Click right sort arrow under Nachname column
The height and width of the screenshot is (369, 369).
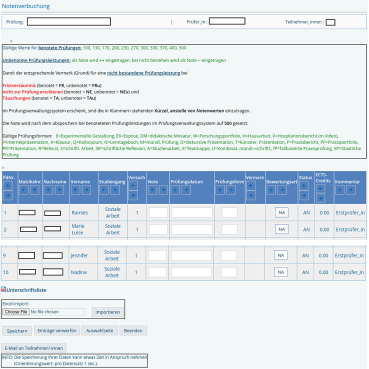coord(59,190)
